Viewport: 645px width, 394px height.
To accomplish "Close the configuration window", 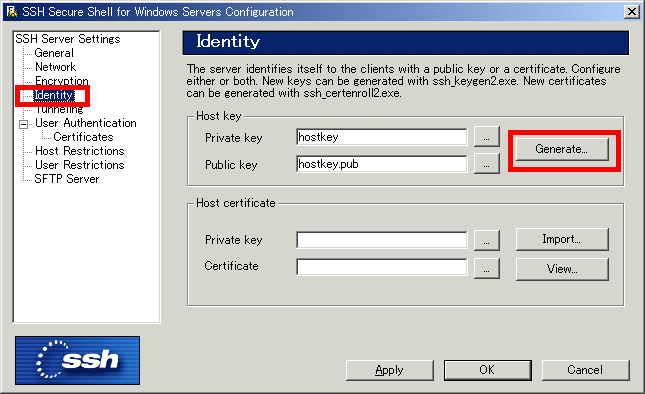I will (x=631, y=12).
